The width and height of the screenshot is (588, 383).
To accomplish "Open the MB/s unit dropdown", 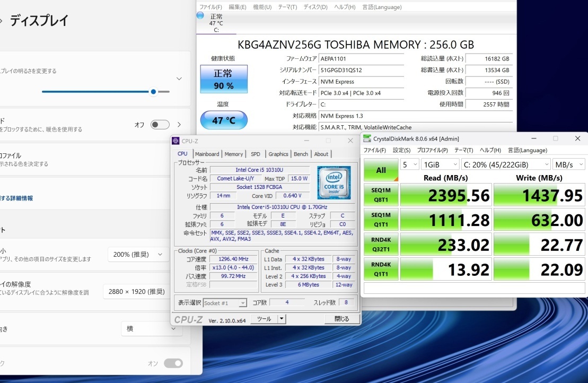I will tap(568, 164).
